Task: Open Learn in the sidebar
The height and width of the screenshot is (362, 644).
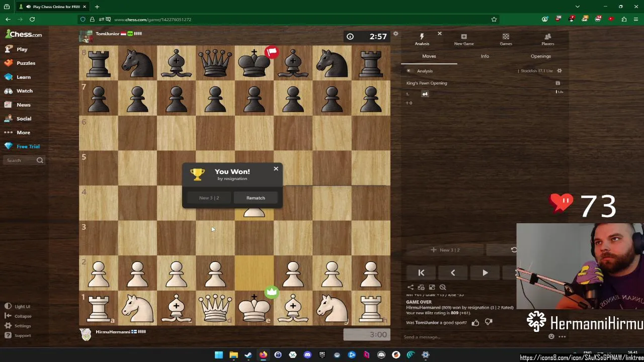Action: point(18,77)
